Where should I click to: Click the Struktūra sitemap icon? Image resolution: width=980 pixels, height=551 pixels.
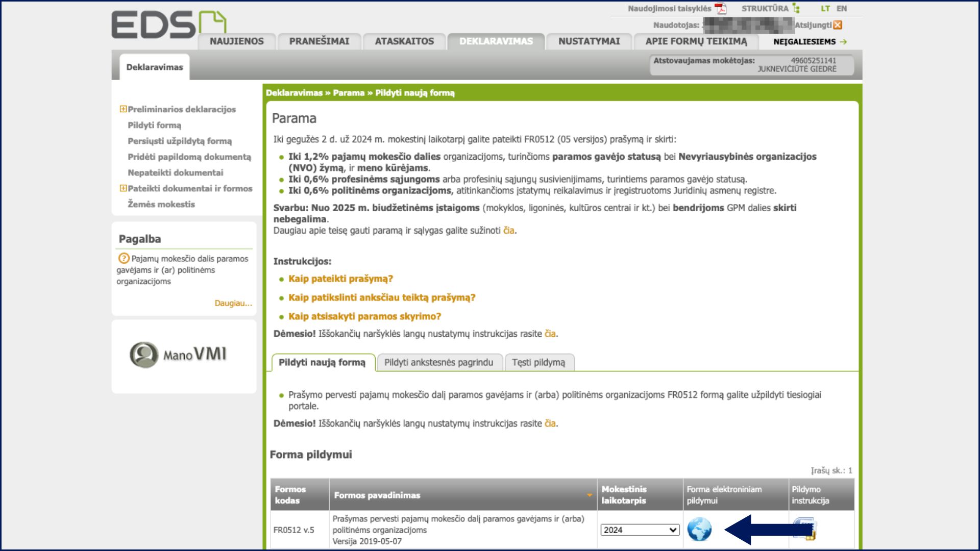(796, 9)
